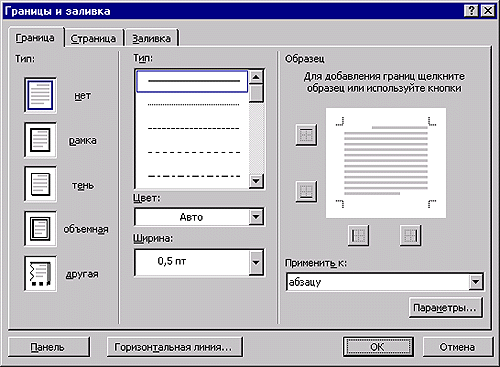The width and height of the screenshot is (500, 367).
Task: Open 'Горизонтальная линия...' dialog
Action: (174, 347)
